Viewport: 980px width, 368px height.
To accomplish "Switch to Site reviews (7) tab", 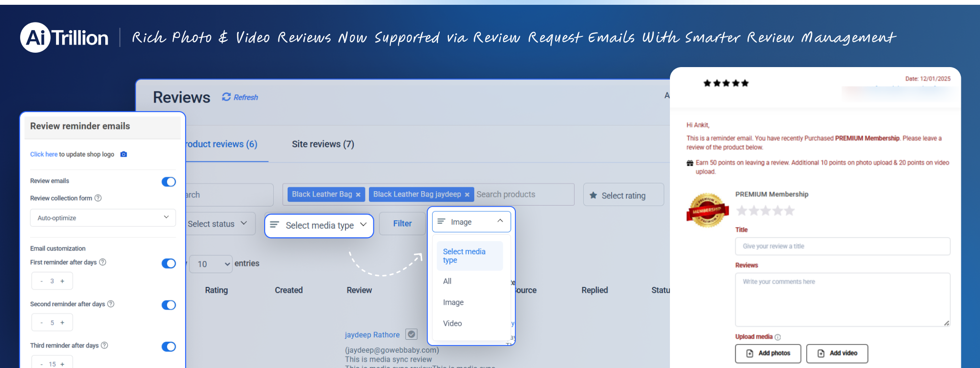I will (323, 144).
